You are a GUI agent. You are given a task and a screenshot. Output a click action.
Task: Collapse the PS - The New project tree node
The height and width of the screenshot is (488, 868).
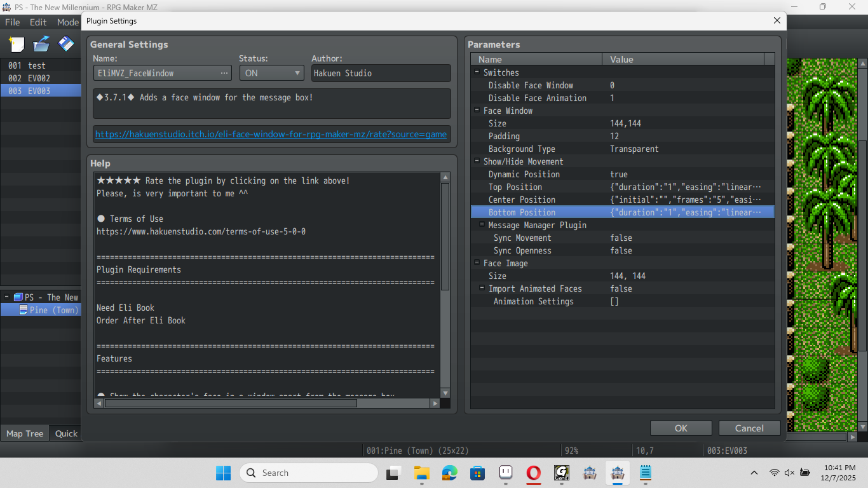(7, 297)
